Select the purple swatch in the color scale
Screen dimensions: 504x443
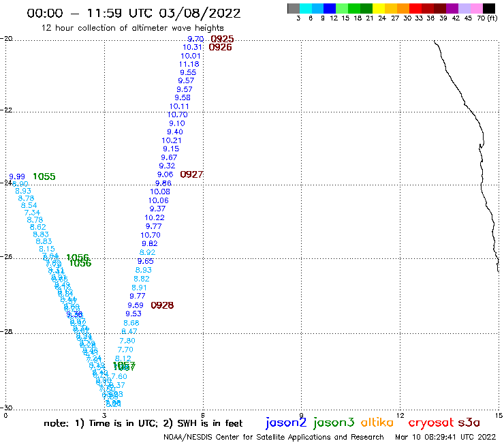[452, 8]
